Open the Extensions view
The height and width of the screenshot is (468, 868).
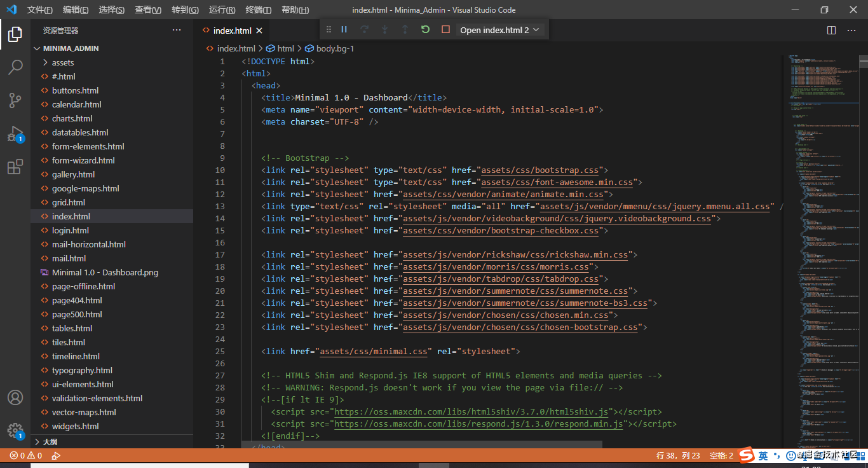(x=15, y=167)
